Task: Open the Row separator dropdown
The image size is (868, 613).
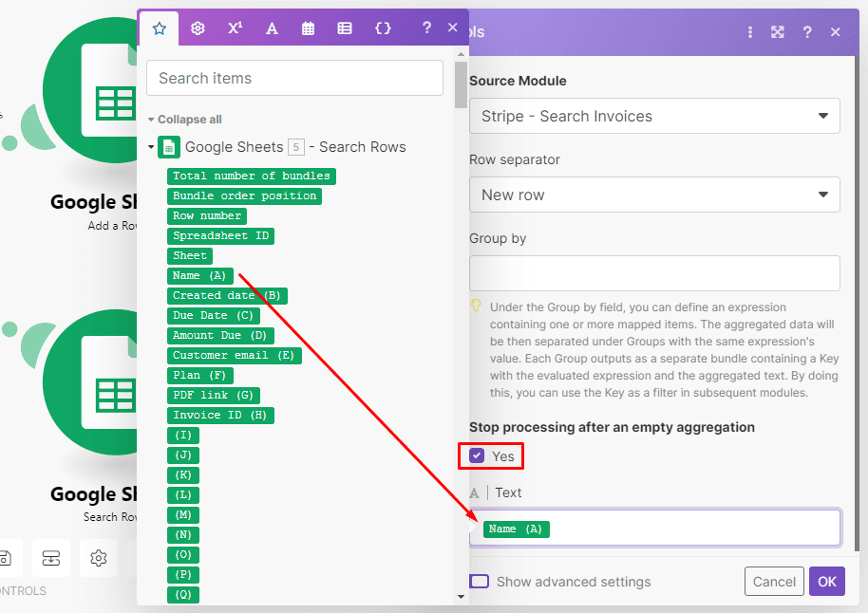Action: point(654,195)
